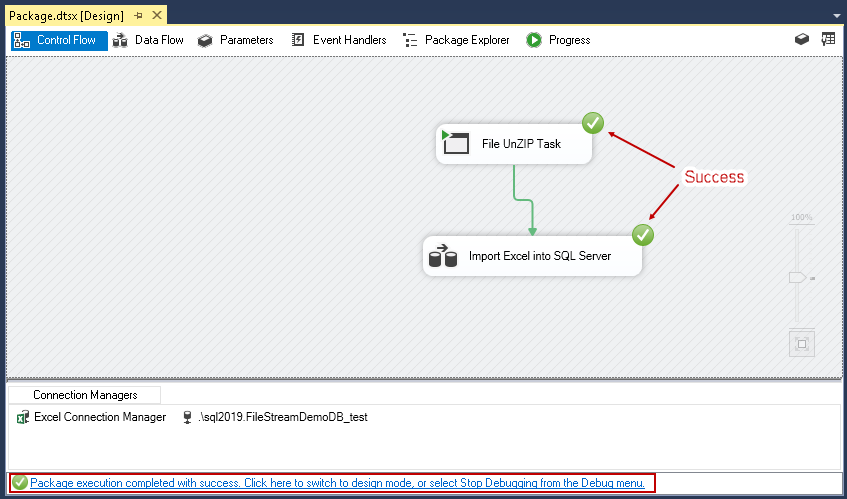Close the Package.dtsx design tab
This screenshot has width=847, height=499.
coord(157,16)
